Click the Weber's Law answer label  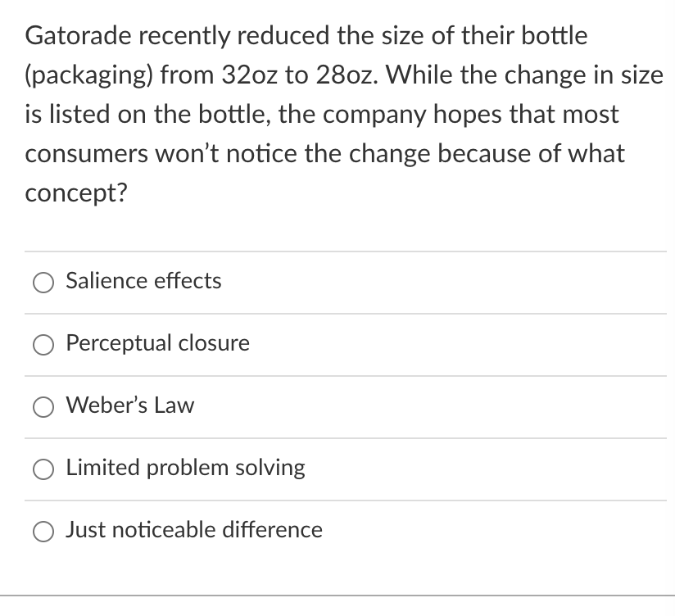point(129,405)
